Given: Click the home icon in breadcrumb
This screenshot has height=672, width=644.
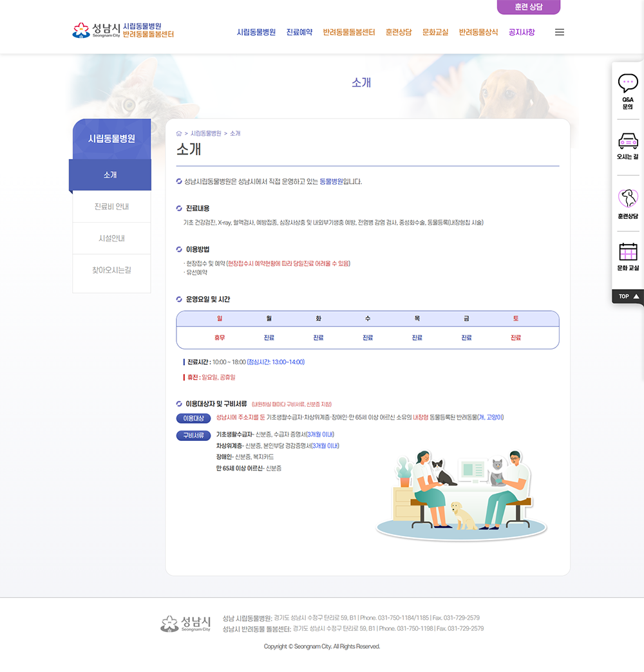Looking at the screenshot, I should [x=179, y=133].
